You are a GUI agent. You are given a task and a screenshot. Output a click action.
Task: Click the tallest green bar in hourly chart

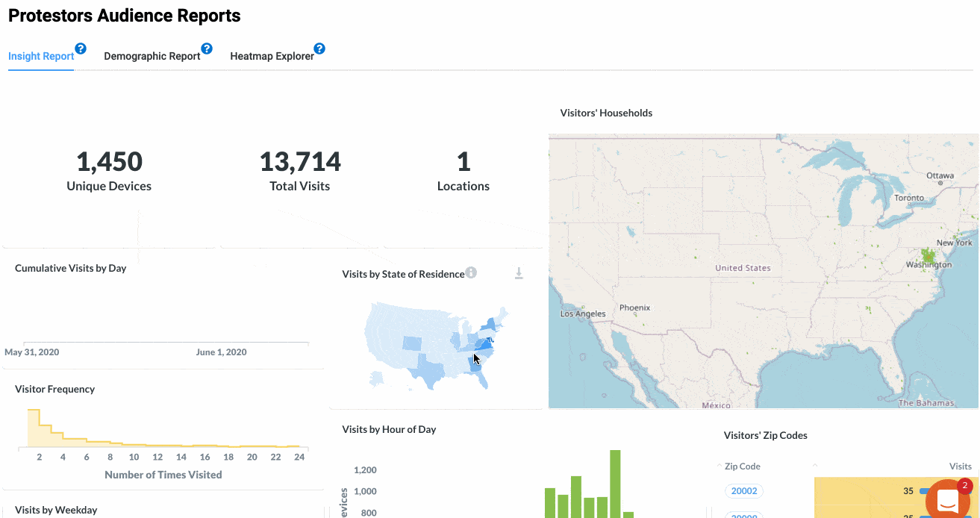[616, 482]
